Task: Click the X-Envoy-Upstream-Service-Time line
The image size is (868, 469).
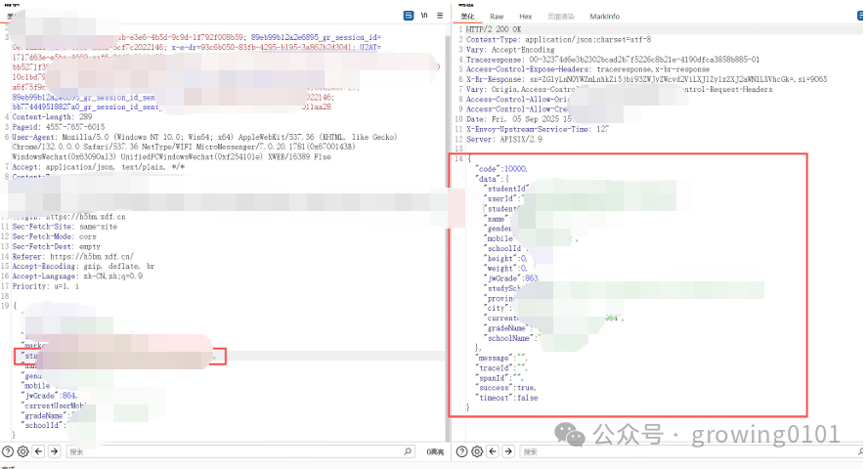Action: [538, 129]
